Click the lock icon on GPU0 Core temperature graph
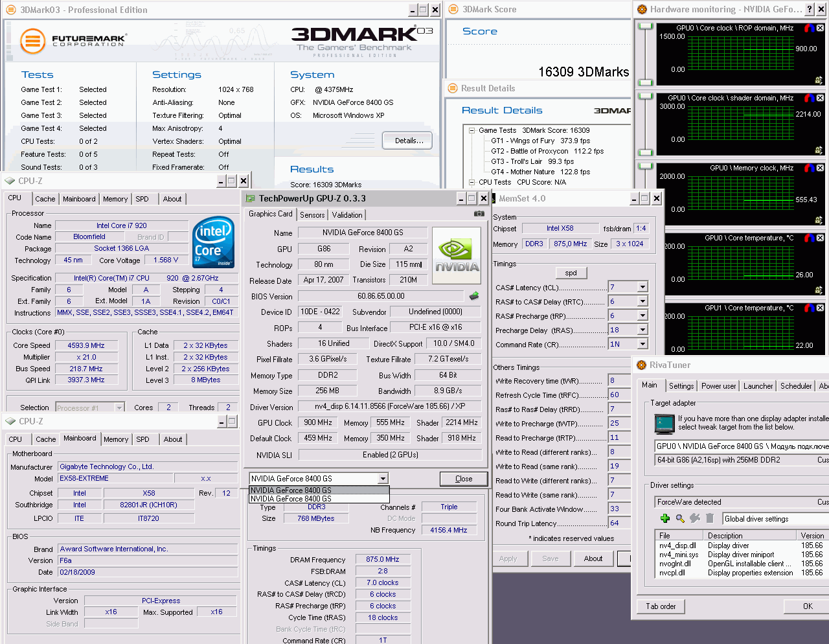 (819, 290)
